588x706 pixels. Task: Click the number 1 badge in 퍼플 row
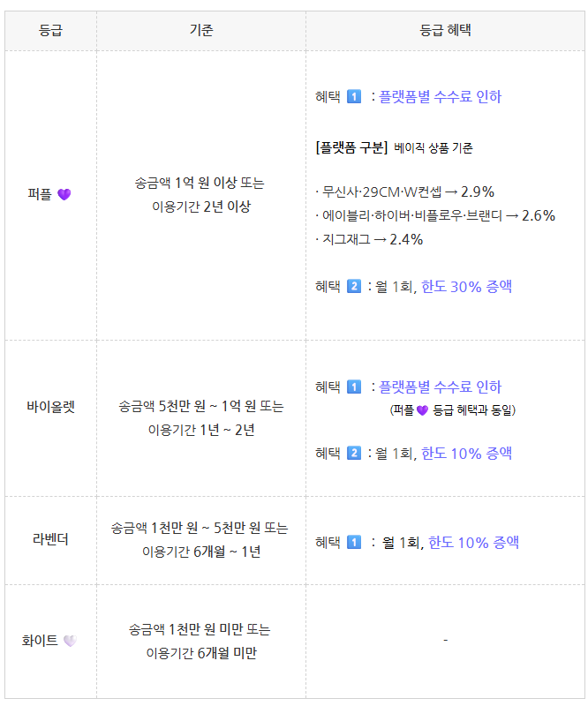coord(353,97)
